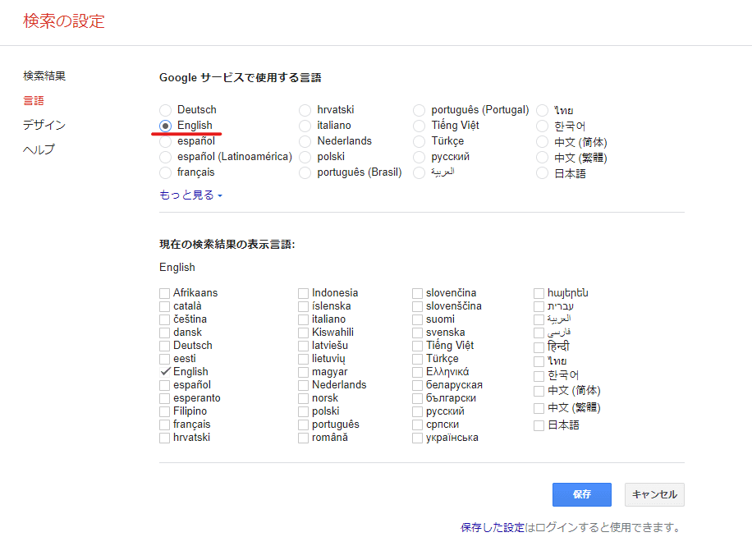Viewport: 752px width, 560px height.
Task: Choose 日本語 as the service language
Action: point(542,173)
